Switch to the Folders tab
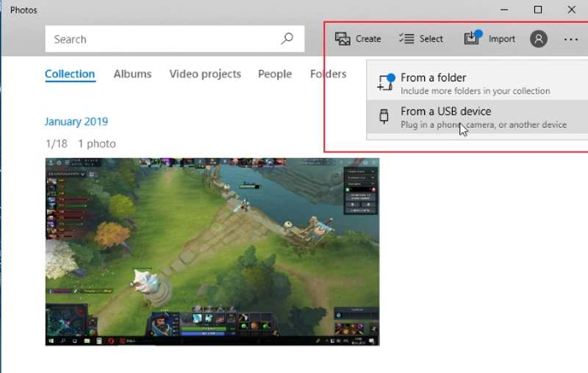 click(x=328, y=74)
